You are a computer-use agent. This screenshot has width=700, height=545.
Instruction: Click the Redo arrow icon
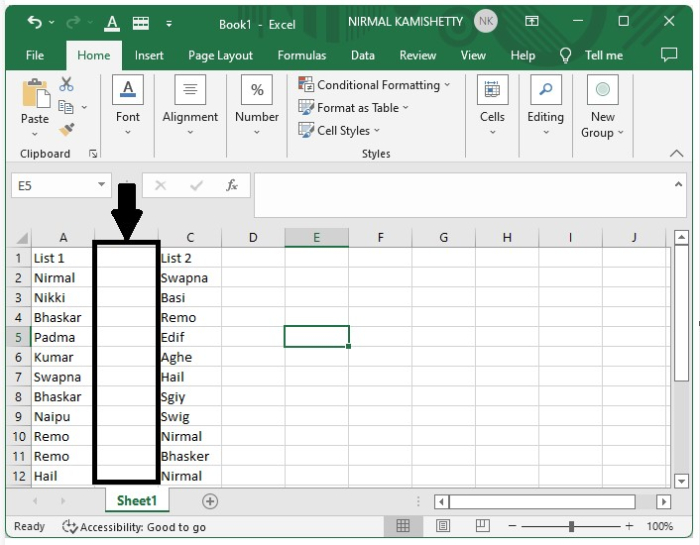click(x=73, y=22)
